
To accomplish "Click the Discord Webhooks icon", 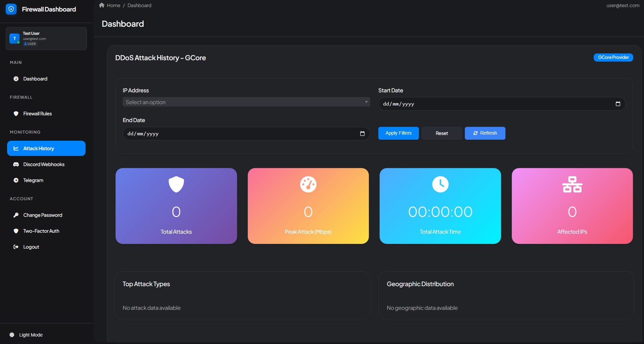I will (16, 164).
